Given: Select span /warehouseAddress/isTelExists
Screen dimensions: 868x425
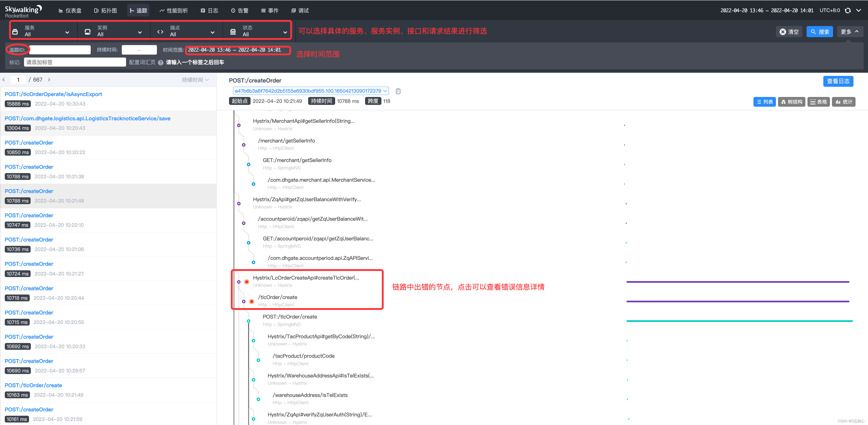Looking at the screenshot, I should tap(310, 395).
